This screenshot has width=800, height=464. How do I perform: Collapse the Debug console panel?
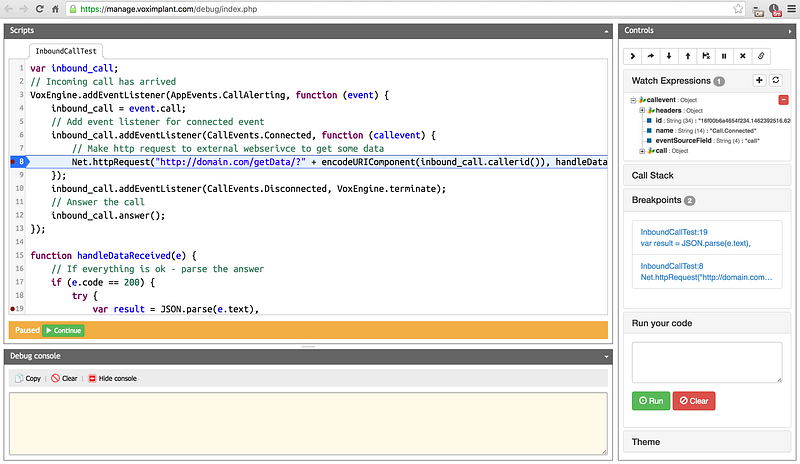coord(606,357)
